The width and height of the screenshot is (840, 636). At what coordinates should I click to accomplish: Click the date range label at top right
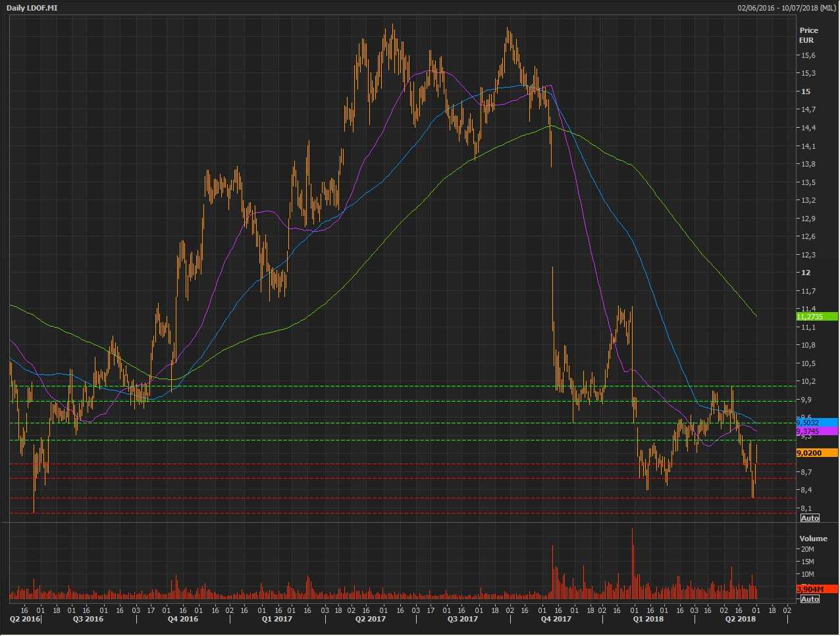(x=787, y=8)
